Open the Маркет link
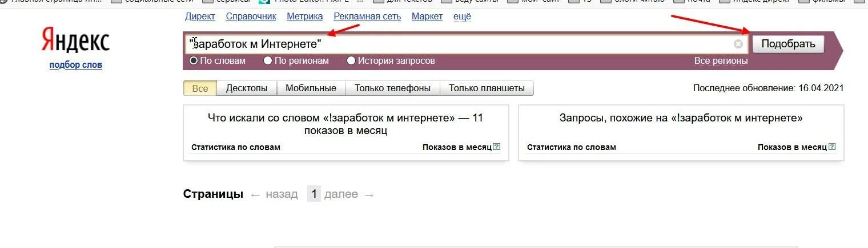868x248 pixels. [427, 17]
